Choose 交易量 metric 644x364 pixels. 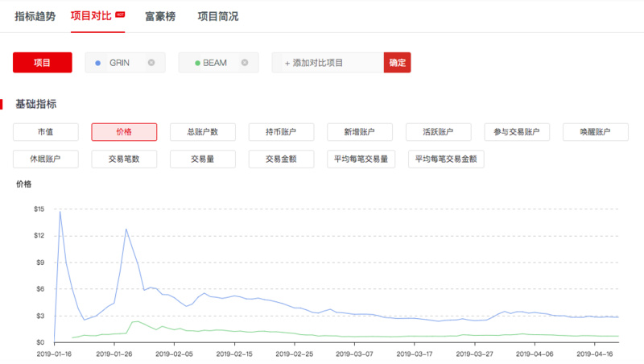point(203,159)
